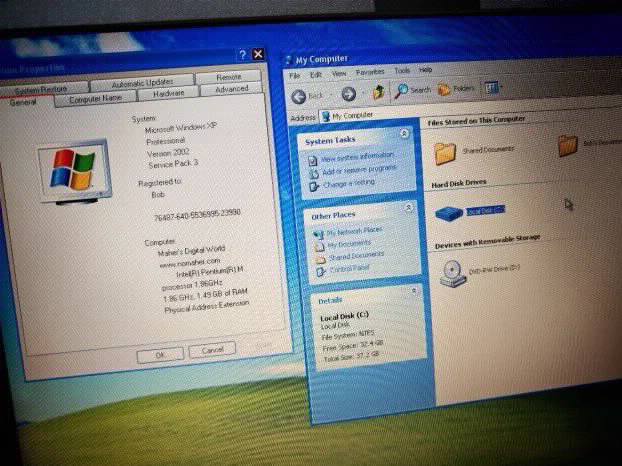Collapse the System Tasks panel
This screenshot has height=466, width=622.
[x=404, y=134]
